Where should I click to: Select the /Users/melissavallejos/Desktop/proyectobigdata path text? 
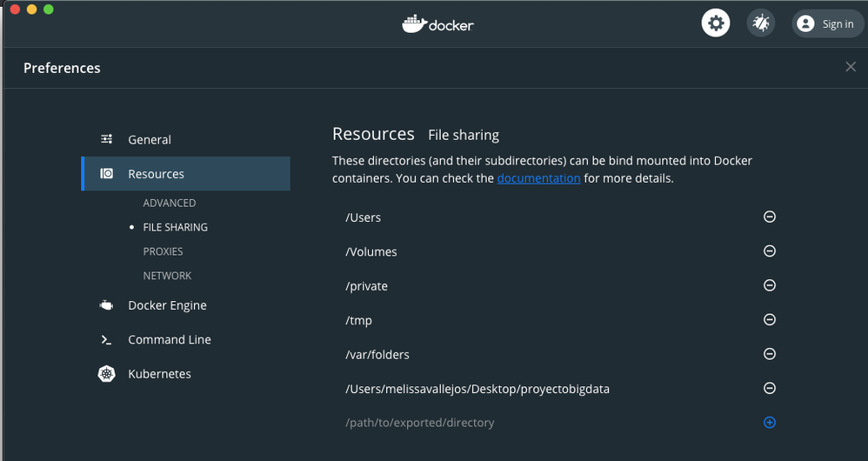point(477,389)
